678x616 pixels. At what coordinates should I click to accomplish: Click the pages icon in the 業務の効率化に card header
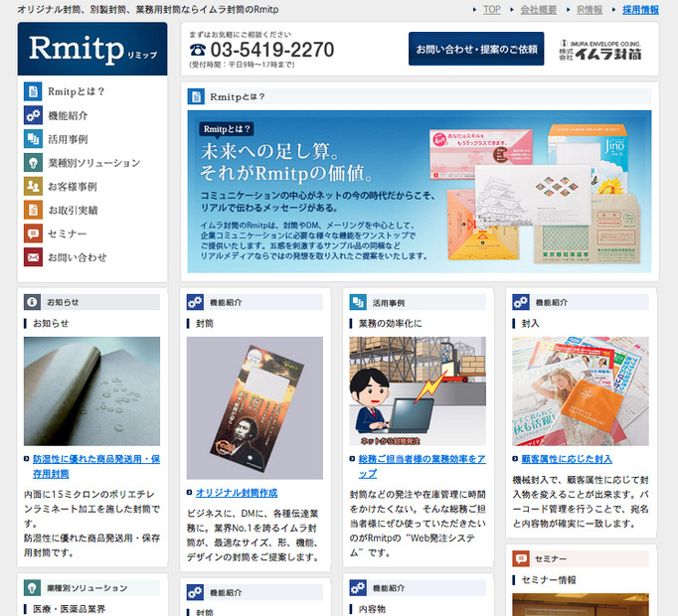tap(358, 302)
